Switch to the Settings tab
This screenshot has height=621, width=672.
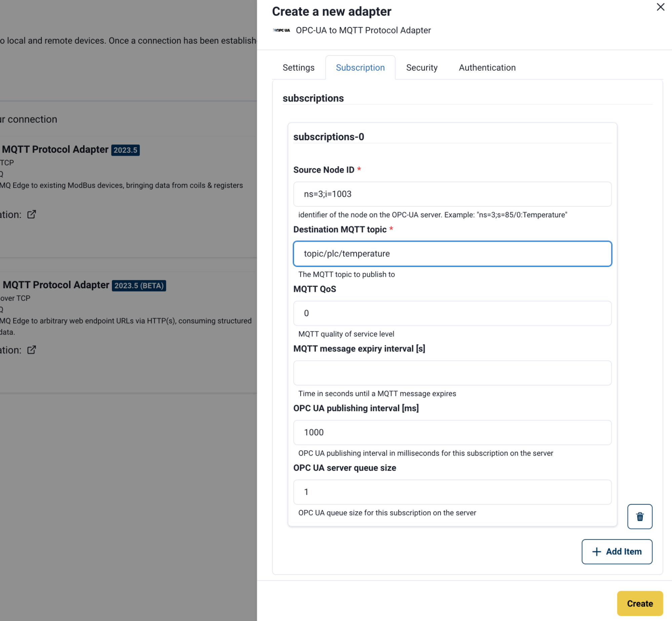(x=298, y=68)
